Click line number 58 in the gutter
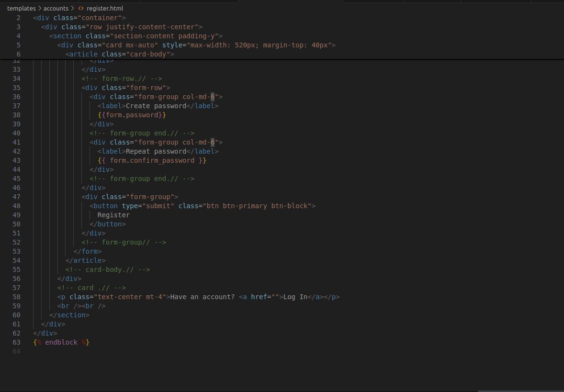564x392 pixels. coord(17,297)
